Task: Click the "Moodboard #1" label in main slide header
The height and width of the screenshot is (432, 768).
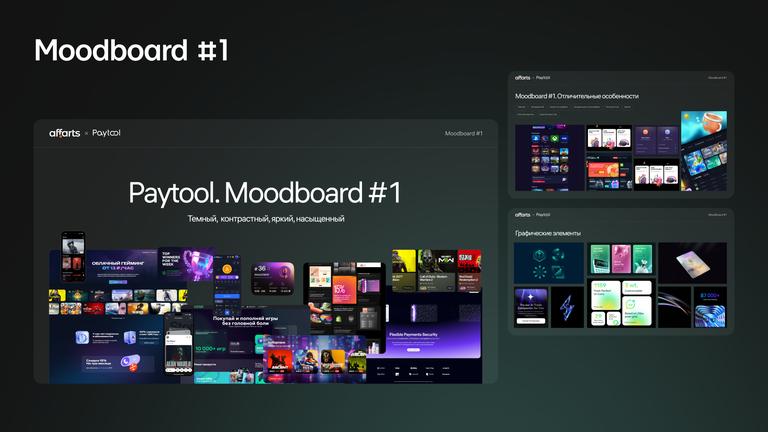Action: pyautogui.click(x=463, y=133)
